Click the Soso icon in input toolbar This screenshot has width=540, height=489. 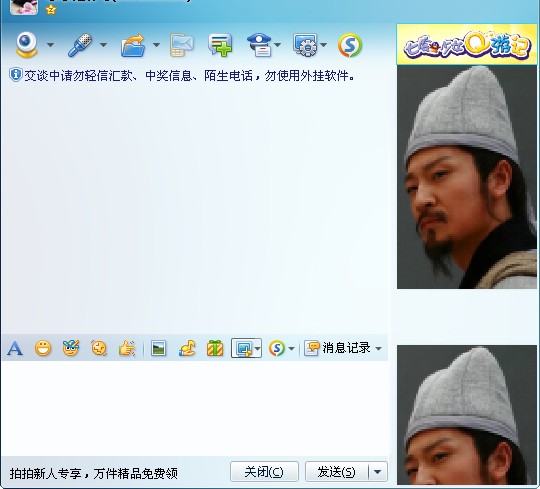coord(277,348)
